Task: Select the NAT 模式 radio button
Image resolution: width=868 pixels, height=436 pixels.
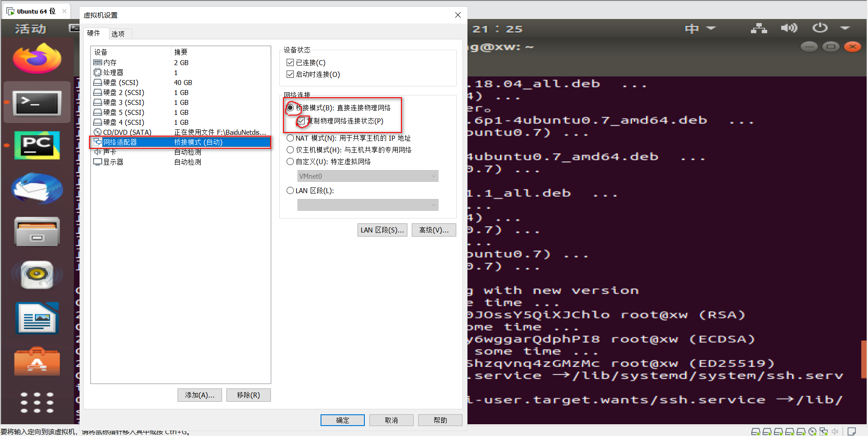Action: (290, 138)
